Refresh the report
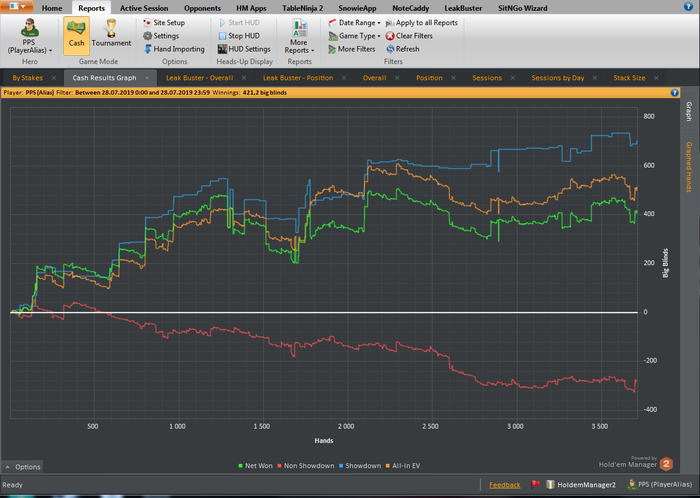The height and width of the screenshot is (498, 700). [403, 49]
